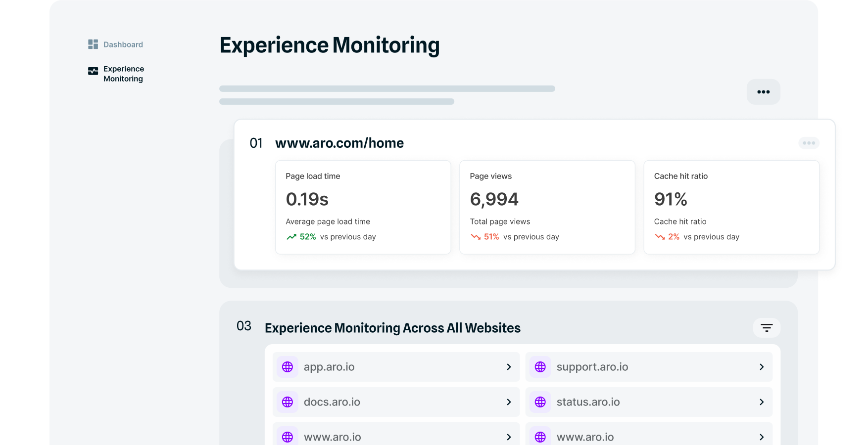Open the support.aro.io website link
Image resolution: width=868 pixels, height=445 pixels.
coord(592,367)
